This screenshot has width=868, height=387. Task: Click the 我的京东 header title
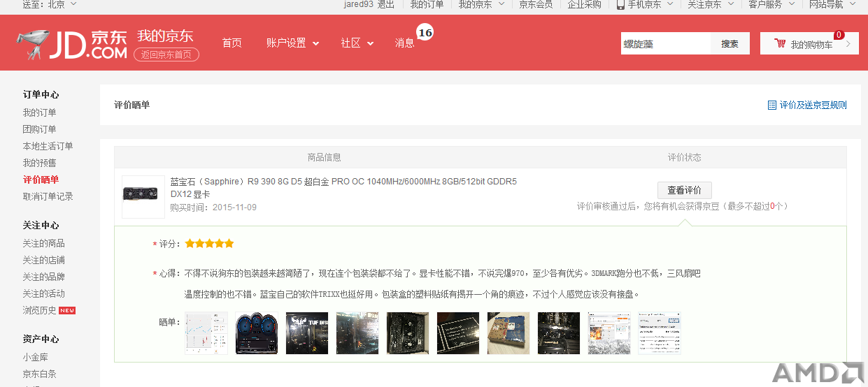coord(165,36)
